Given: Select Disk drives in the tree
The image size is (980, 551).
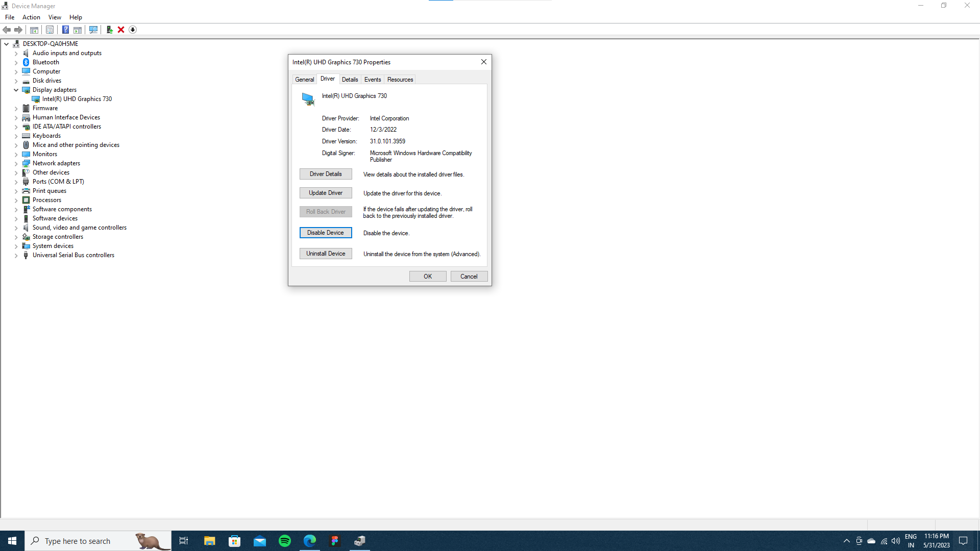Looking at the screenshot, I should 46,81.
